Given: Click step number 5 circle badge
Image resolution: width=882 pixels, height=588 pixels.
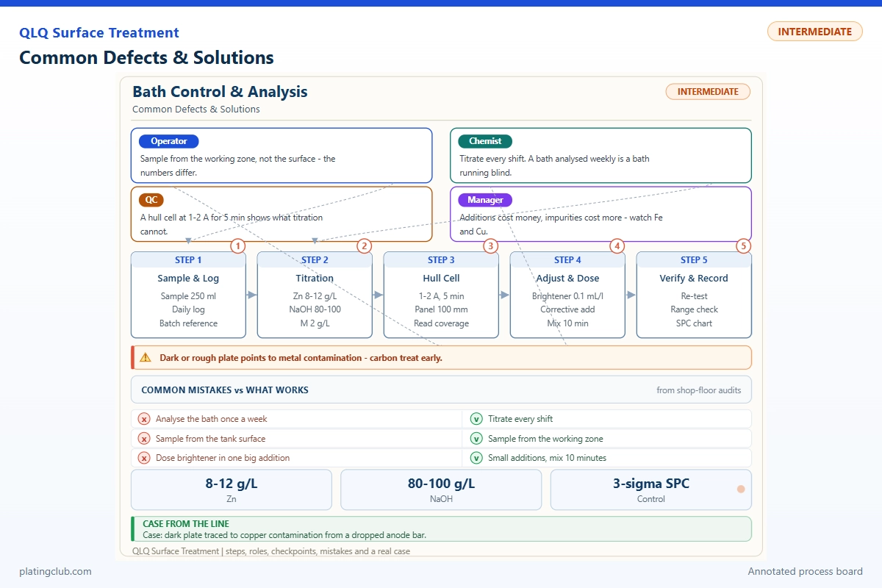Looking at the screenshot, I should tap(744, 246).
